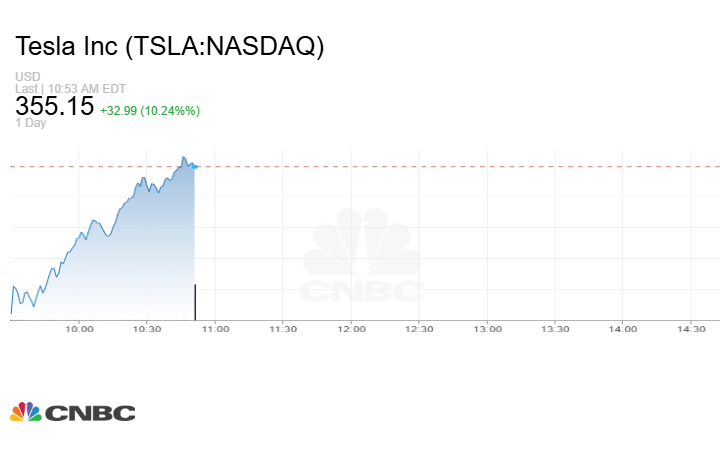
Task: Click the Tesla Inc (TSLA:NASDAQ) title
Action: (x=170, y=47)
